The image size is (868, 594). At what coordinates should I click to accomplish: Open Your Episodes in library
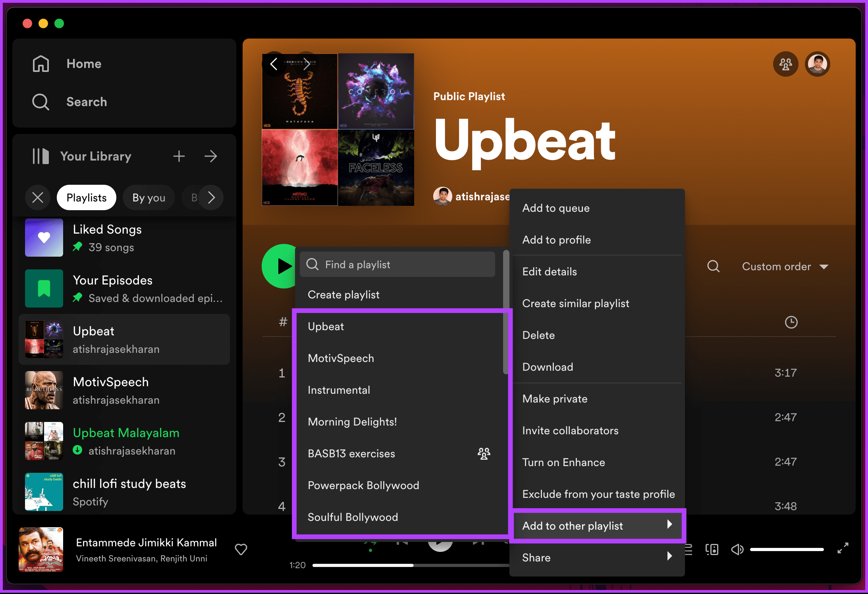124,288
